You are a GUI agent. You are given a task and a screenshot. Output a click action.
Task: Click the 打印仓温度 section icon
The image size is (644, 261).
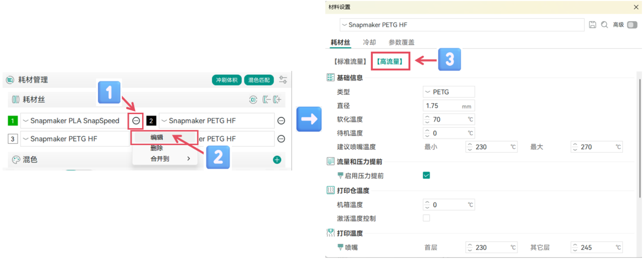pyautogui.click(x=330, y=190)
